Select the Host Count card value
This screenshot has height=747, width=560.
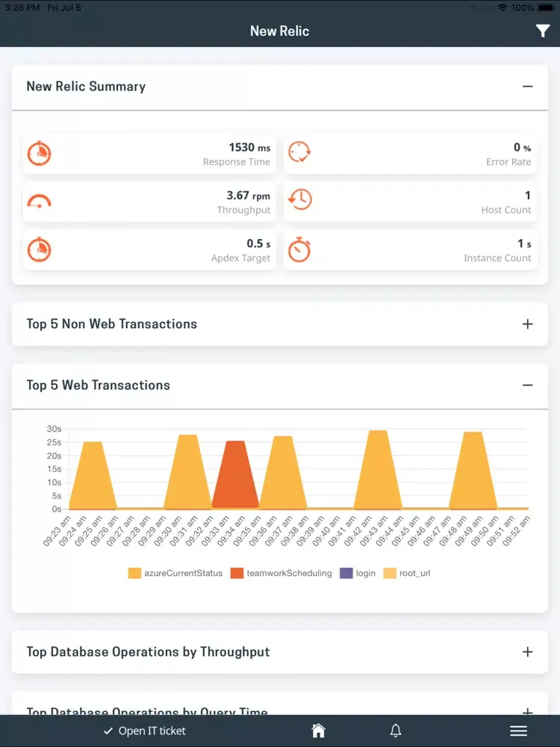click(528, 195)
